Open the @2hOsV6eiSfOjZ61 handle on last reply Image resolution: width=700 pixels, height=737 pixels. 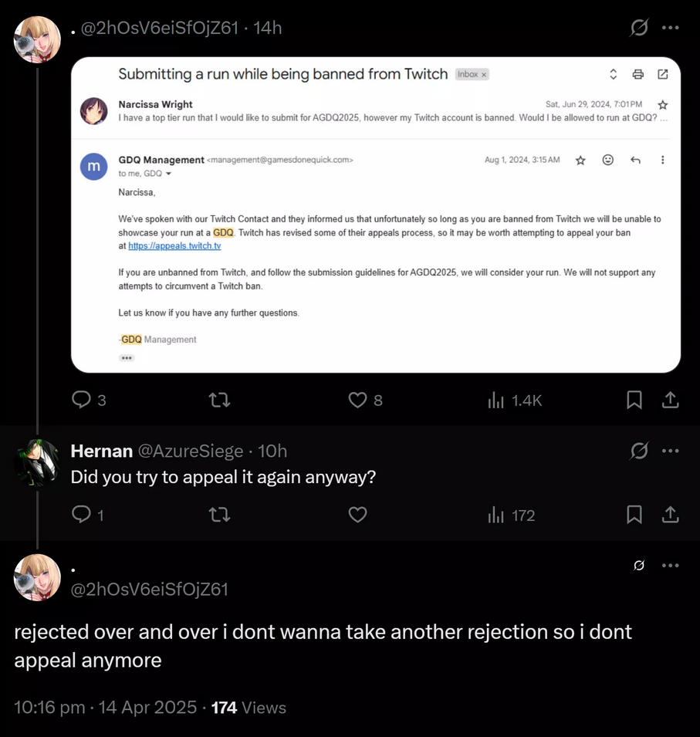[149, 590]
